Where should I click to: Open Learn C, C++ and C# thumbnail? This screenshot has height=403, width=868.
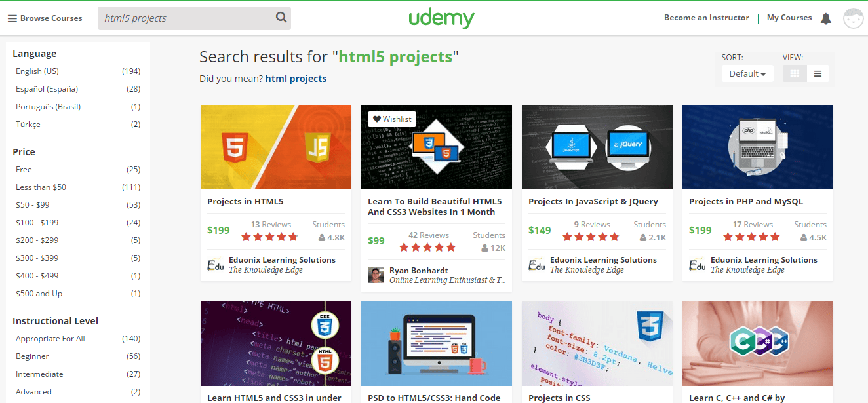point(758,343)
